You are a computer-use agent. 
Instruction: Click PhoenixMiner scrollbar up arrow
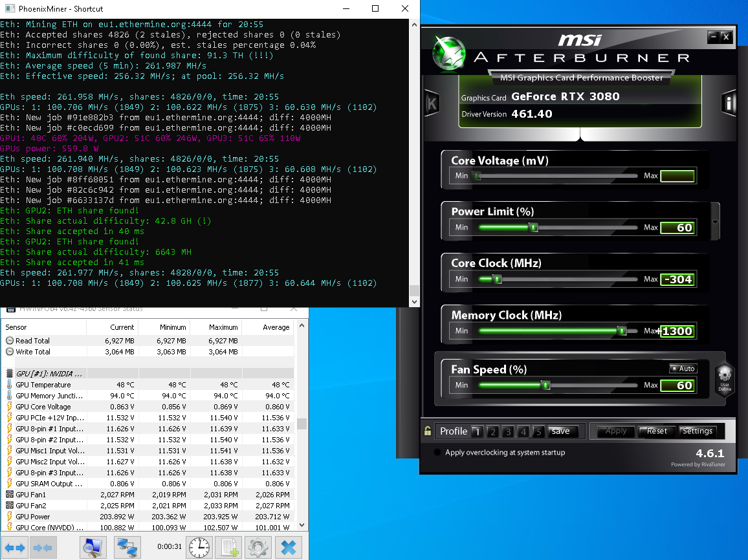pyautogui.click(x=414, y=25)
